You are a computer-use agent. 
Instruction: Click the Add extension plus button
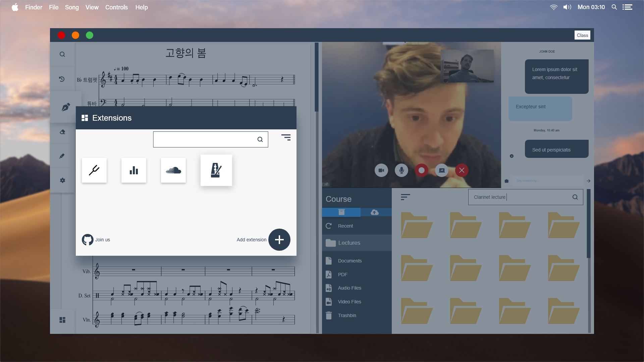point(279,240)
